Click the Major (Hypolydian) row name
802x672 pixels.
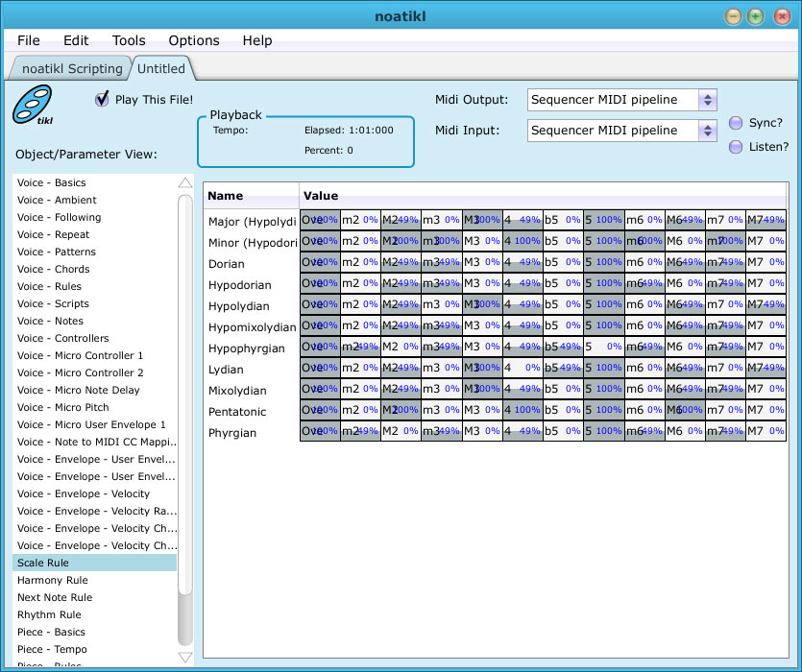point(253,222)
